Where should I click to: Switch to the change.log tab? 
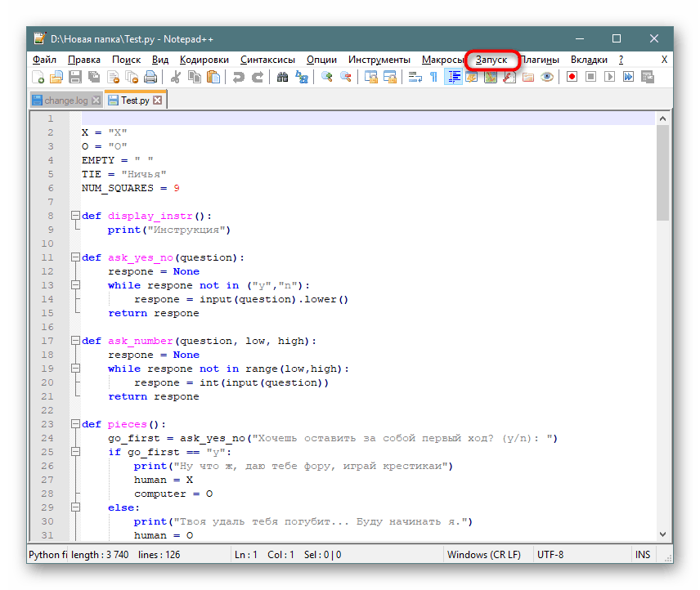65,101
